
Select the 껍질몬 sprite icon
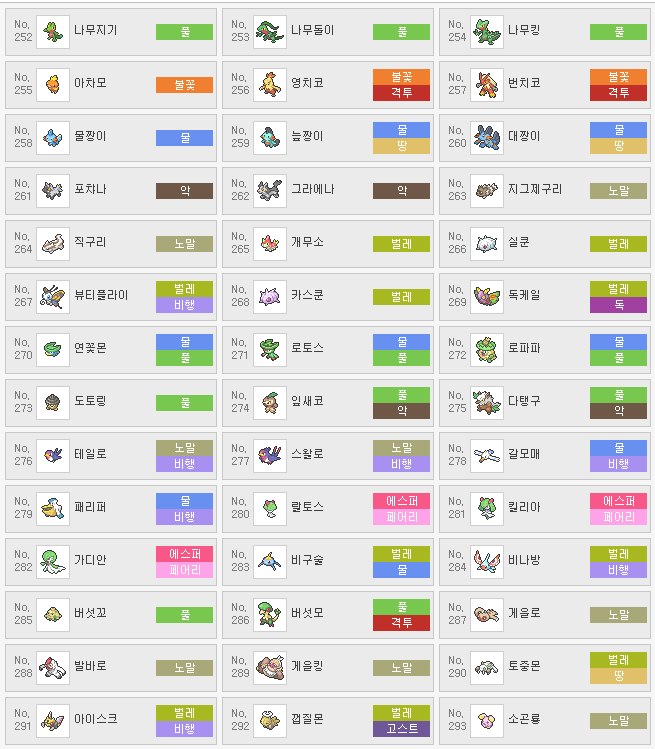270,721
